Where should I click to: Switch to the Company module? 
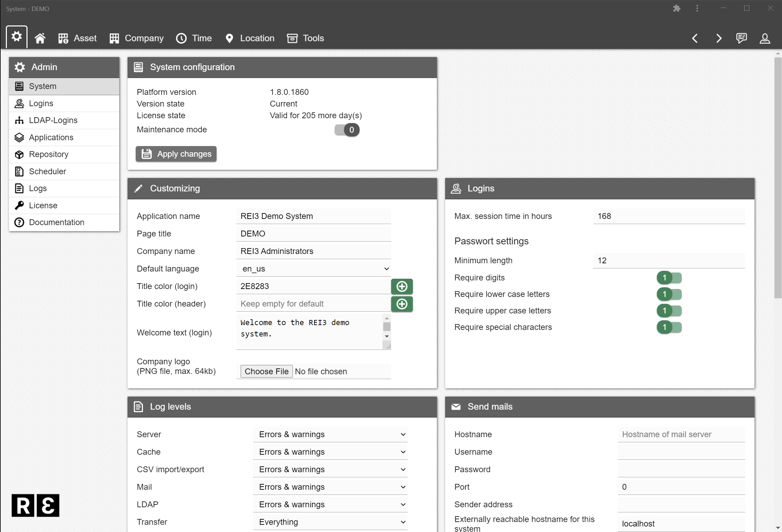point(136,38)
